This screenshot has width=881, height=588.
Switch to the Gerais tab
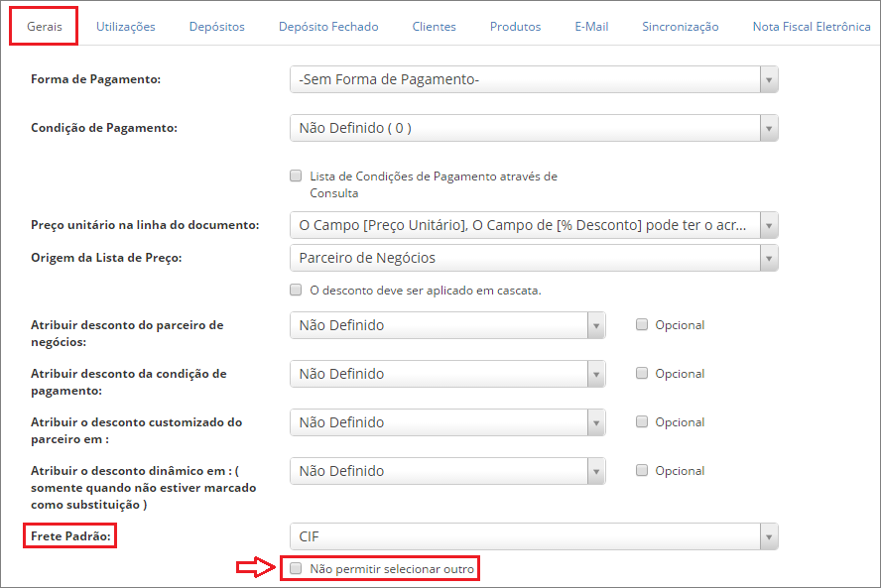pyautogui.click(x=45, y=27)
